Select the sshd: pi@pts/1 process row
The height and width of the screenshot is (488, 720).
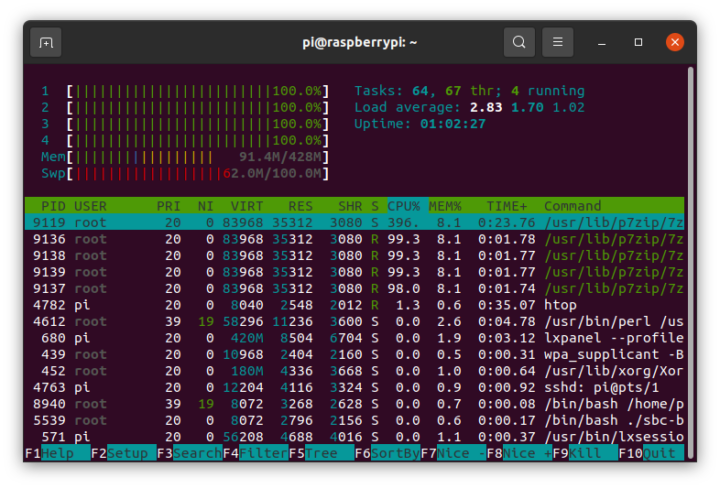pos(354,387)
